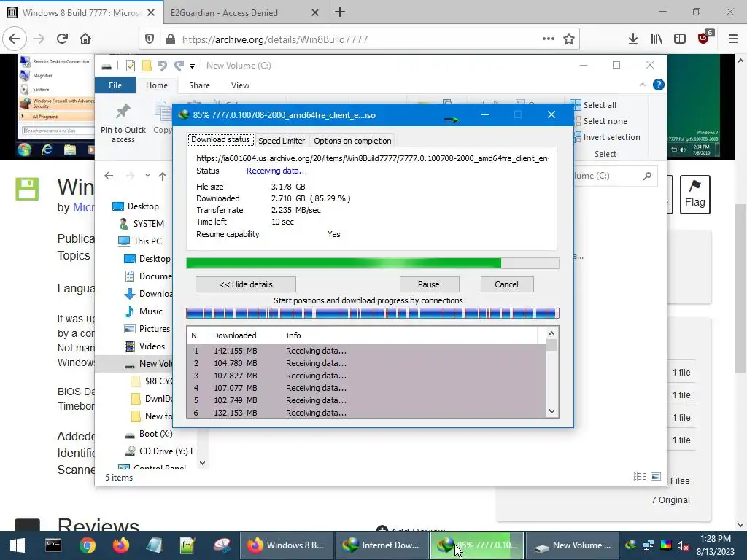This screenshot has height=560, width=747.
Task: Click the Properties checkmark toolbar icon
Action: [130, 65]
